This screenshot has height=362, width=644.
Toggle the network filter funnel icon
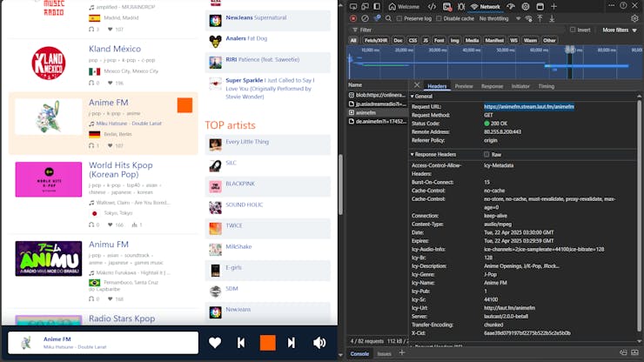pos(377,18)
